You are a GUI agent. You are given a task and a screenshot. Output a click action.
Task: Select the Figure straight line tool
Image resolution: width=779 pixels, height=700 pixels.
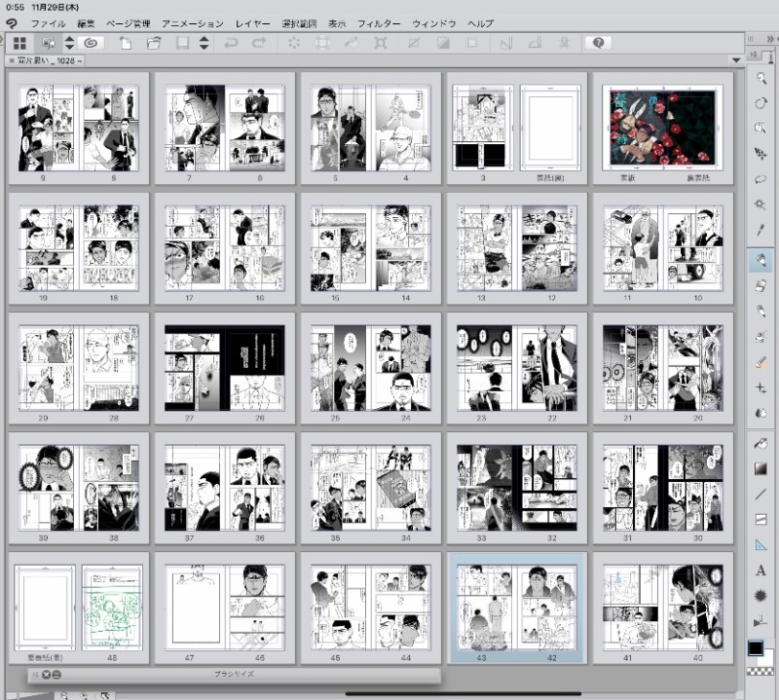pos(760,494)
